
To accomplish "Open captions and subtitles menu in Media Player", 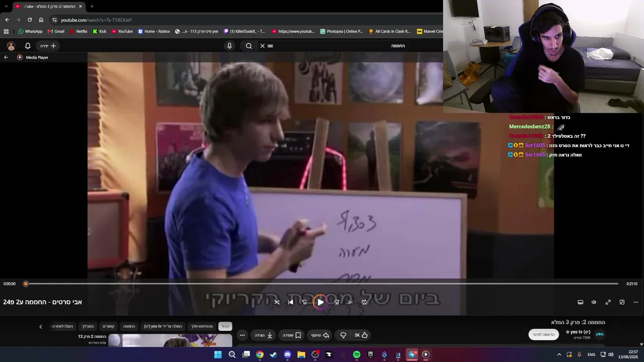I will pos(580,302).
